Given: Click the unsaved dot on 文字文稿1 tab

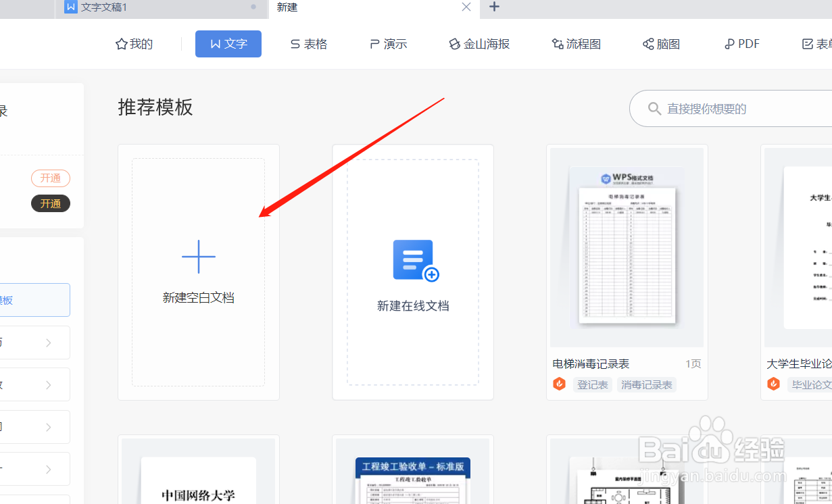Looking at the screenshot, I should tap(253, 7).
